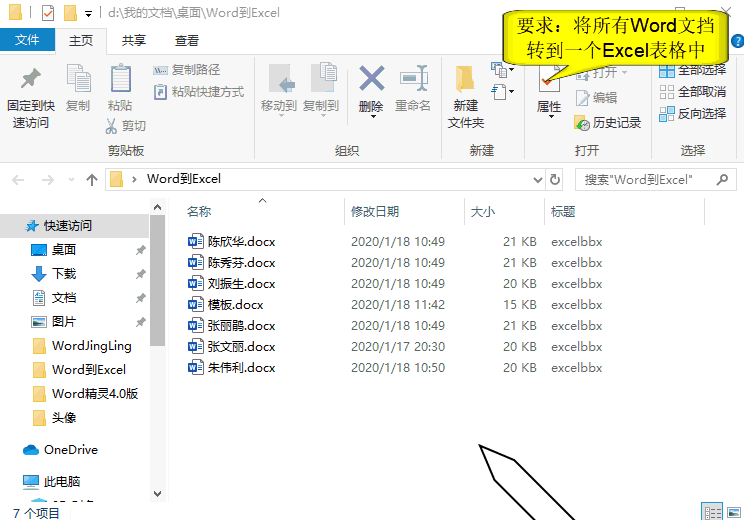Image resolution: width=744 pixels, height=520 pixels.
Task: Refresh the current folder view
Action: click(555, 180)
